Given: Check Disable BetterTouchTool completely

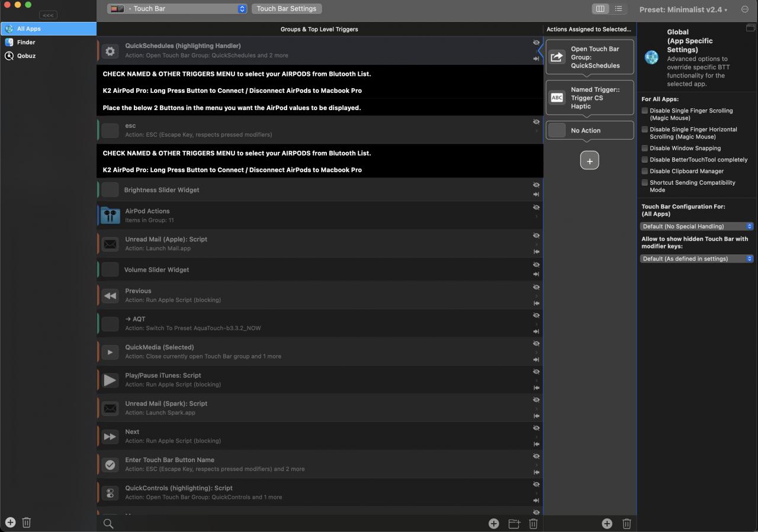Looking at the screenshot, I should (645, 159).
